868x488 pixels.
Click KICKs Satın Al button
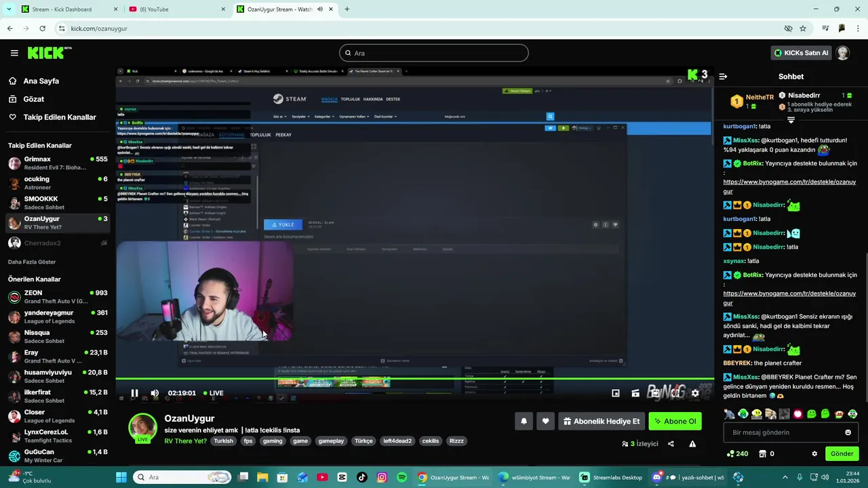[800, 53]
